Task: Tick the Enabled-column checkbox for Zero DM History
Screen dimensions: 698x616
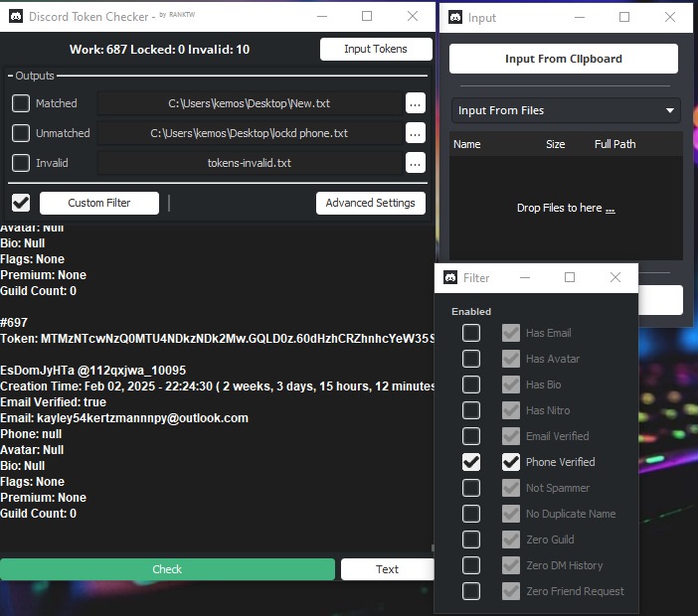Action: coord(471,565)
